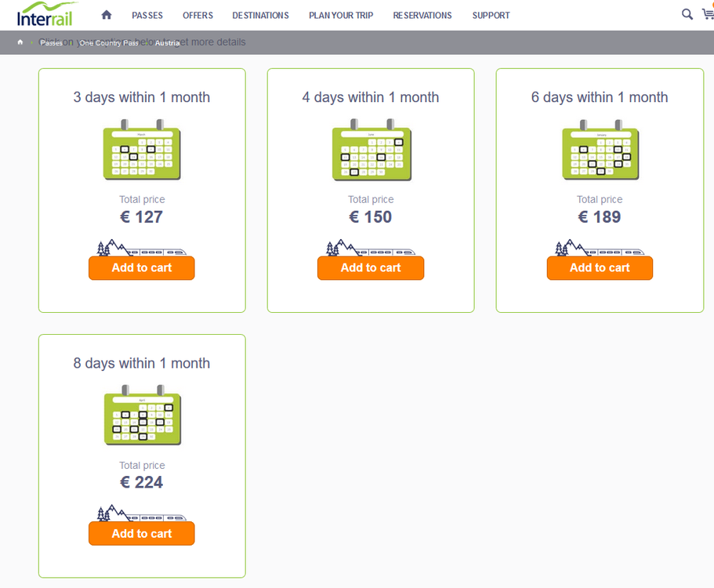Select the 3 days pass calendar image
Viewport: 714px width, 588px height.
point(142,150)
